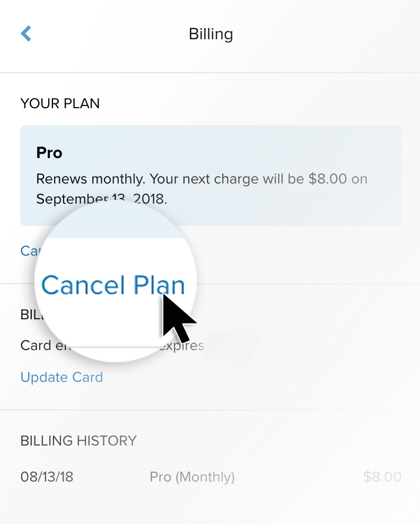Click the Billing page title
420x524 pixels.
(x=211, y=34)
